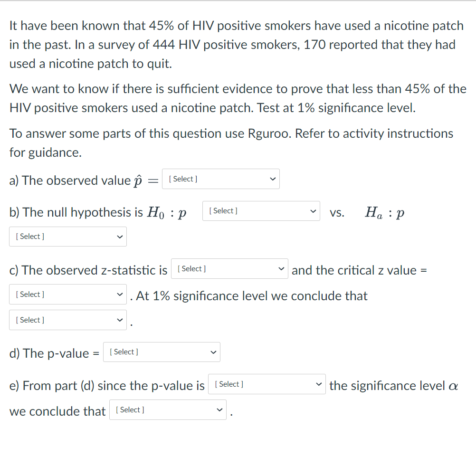
Task: Open the null hypothesis H0 dropdown
Action: (x=261, y=210)
